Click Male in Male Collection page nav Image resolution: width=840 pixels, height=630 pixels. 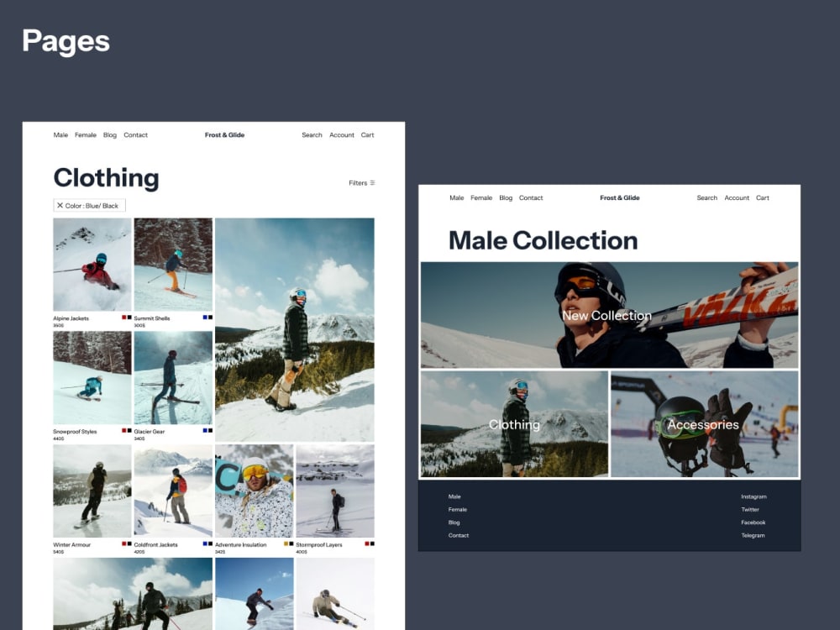tap(456, 197)
